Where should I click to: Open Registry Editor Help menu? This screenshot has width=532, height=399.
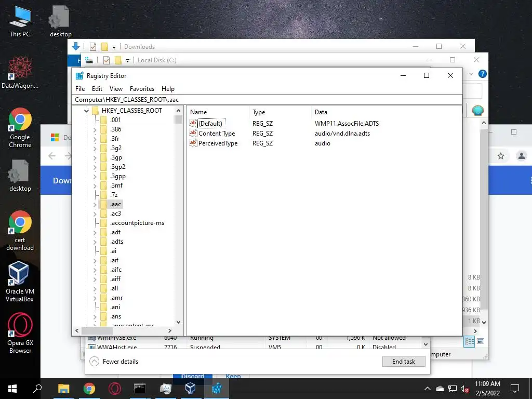pos(168,88)
